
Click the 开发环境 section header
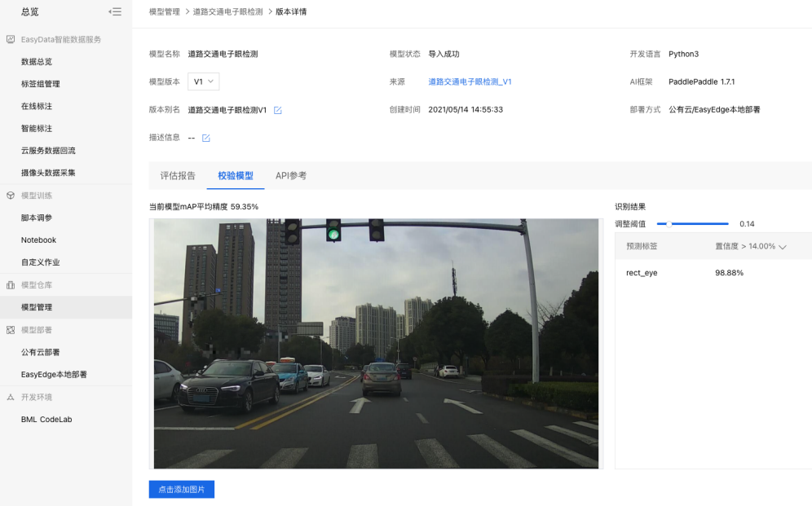(x=36, y=398)
